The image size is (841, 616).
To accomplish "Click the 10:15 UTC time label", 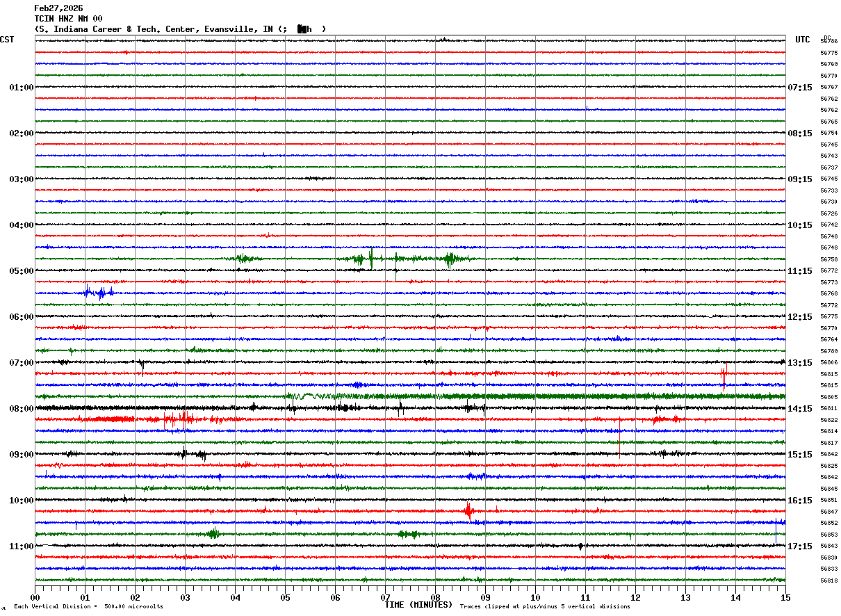I will pyautogui.click(x=800, y=225).
